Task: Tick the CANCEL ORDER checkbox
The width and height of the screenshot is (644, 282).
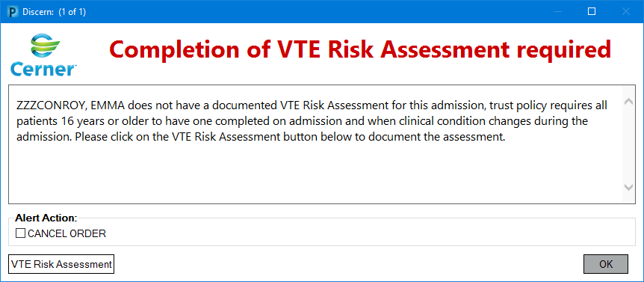Action: coord(20,233)
